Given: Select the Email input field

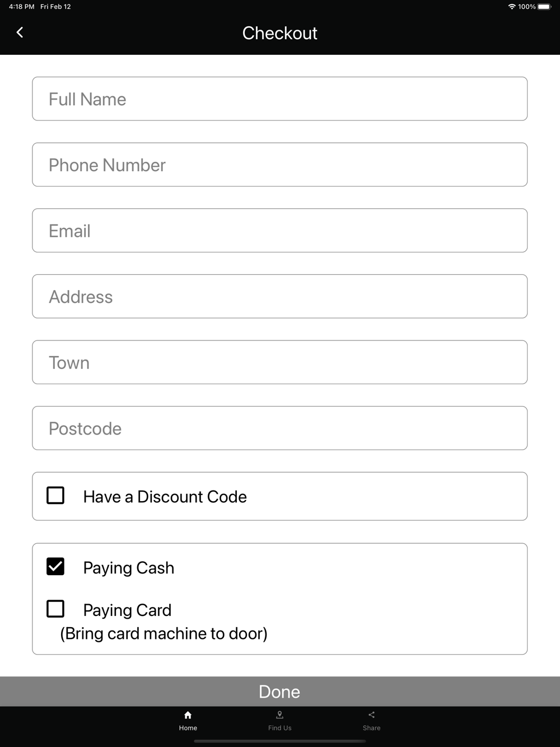Looking at the screenshot, I should tap(280, 230).
